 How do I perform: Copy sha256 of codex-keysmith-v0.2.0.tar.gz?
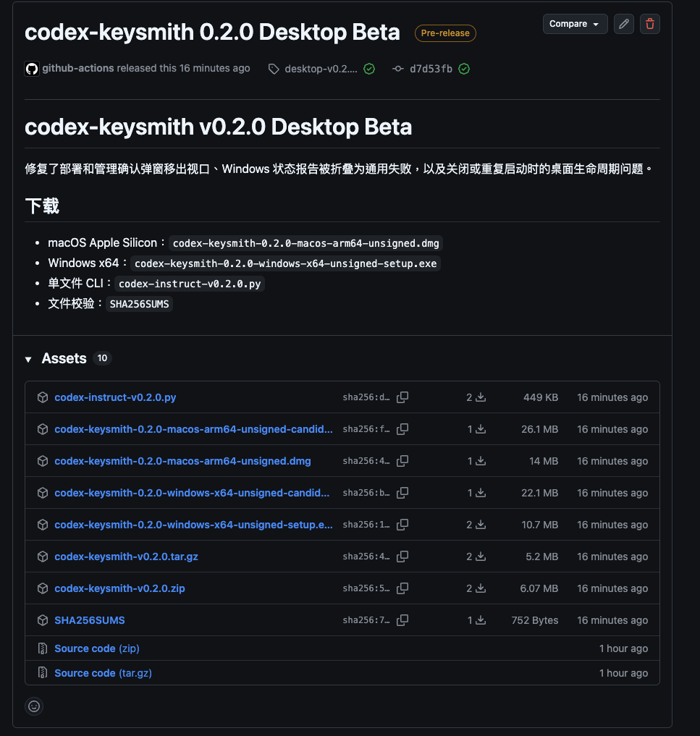(402, 557)
